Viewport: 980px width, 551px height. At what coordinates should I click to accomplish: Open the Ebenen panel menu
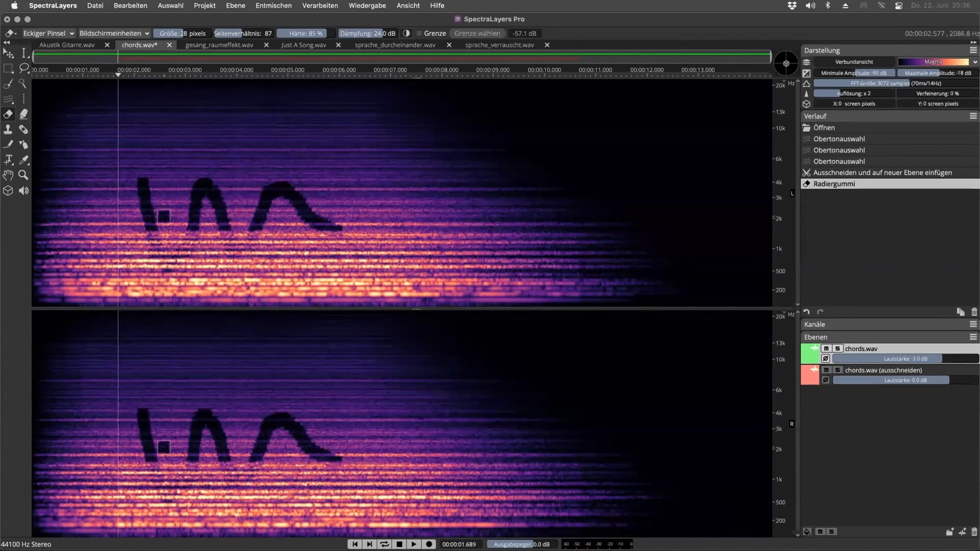click(x=973, y=337)
